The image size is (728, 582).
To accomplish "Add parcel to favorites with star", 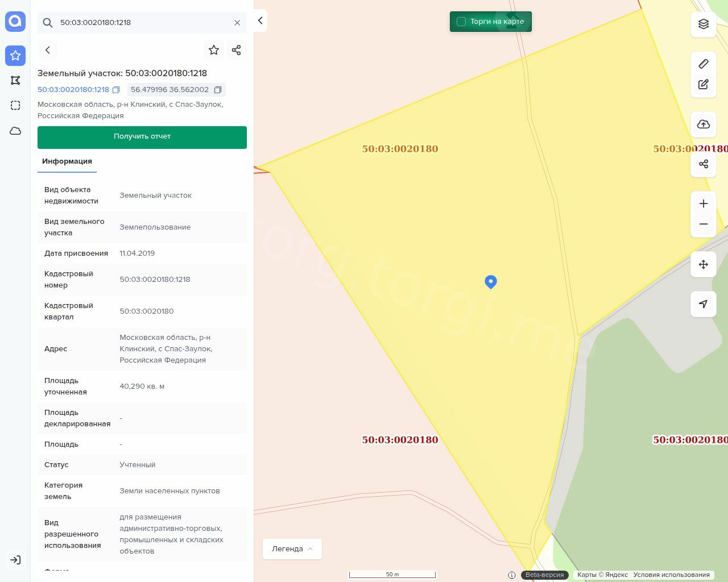I will pos(214,50).
